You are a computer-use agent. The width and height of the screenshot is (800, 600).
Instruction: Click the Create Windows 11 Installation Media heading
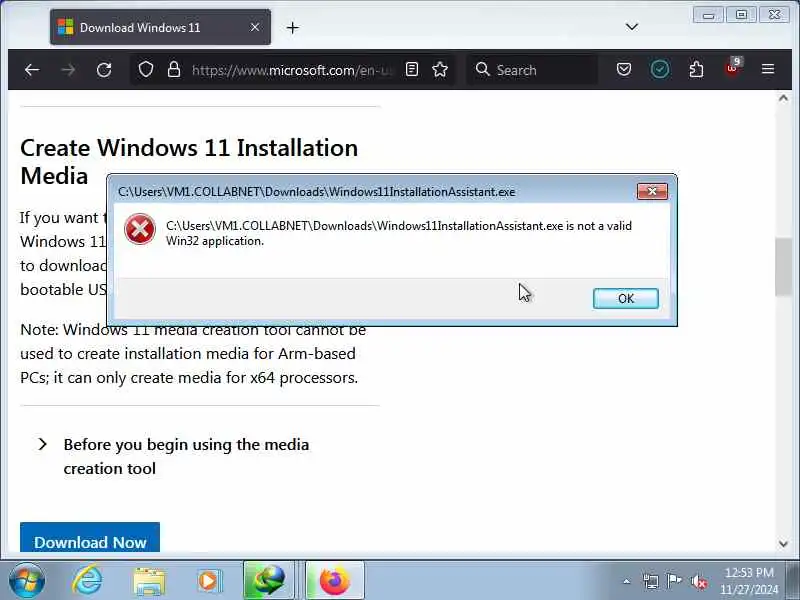click(x=189, y=161)
